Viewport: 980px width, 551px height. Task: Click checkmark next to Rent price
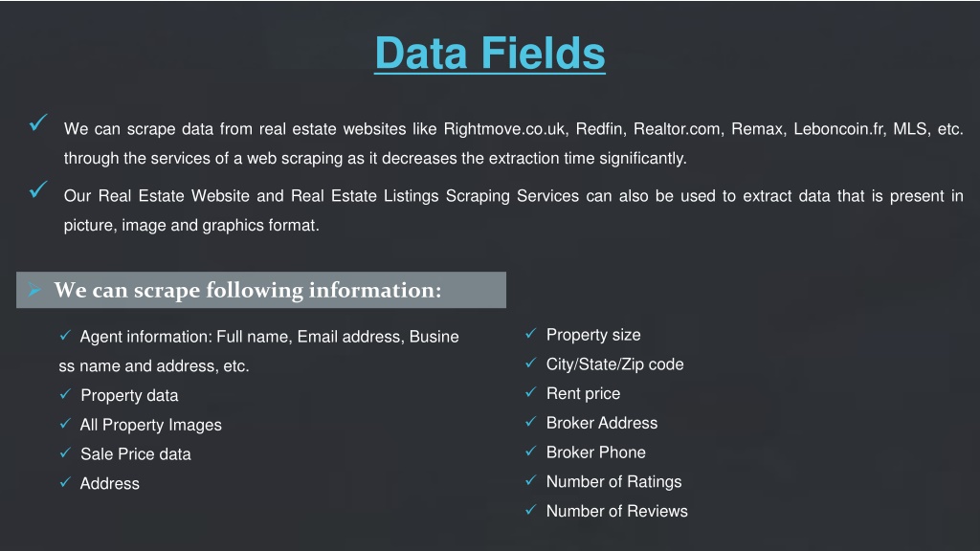pyautogui.click(x=530, y=392)
